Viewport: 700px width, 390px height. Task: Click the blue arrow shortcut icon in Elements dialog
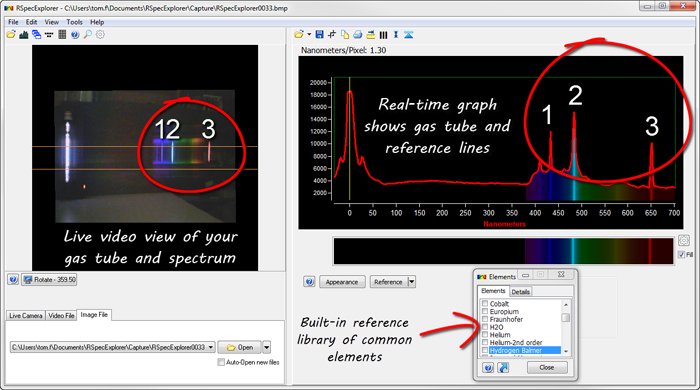[x=503, y=368]
